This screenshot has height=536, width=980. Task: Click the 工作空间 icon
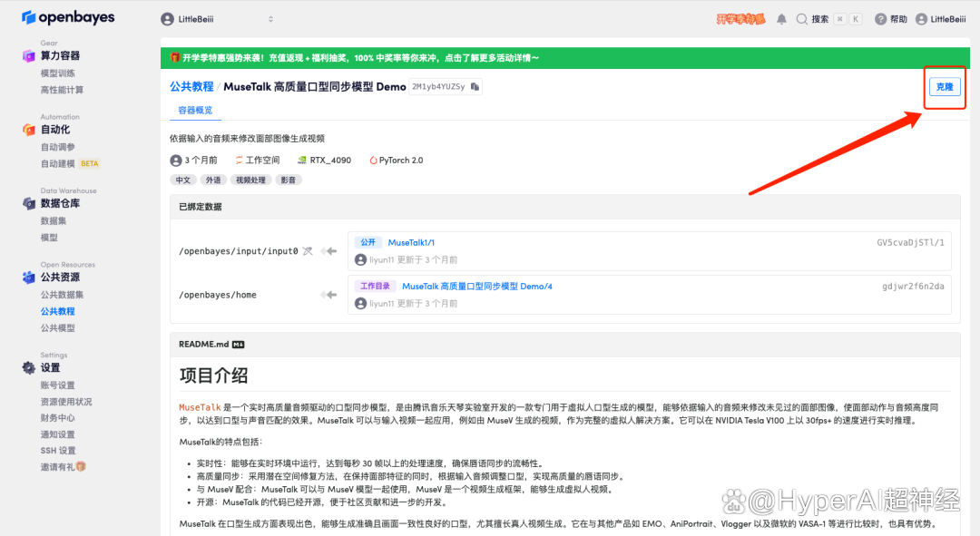pyautogui.click(x=239, y=161)
